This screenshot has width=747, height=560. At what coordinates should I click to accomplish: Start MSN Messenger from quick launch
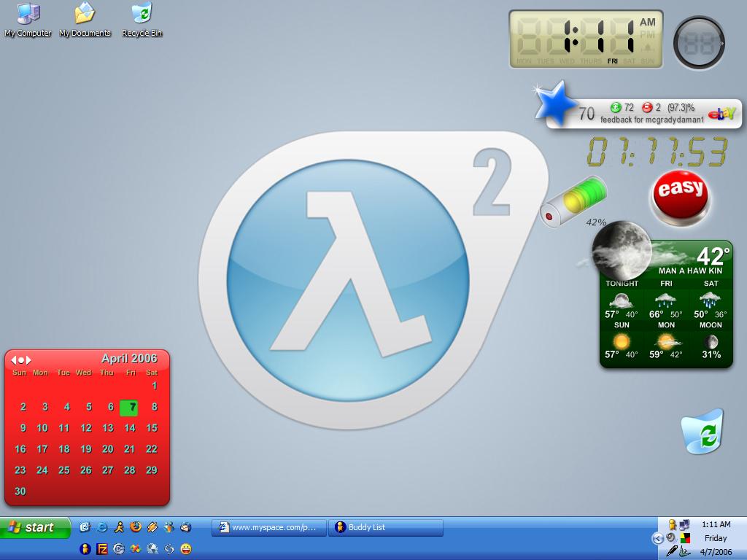click(x=169, y=527)
